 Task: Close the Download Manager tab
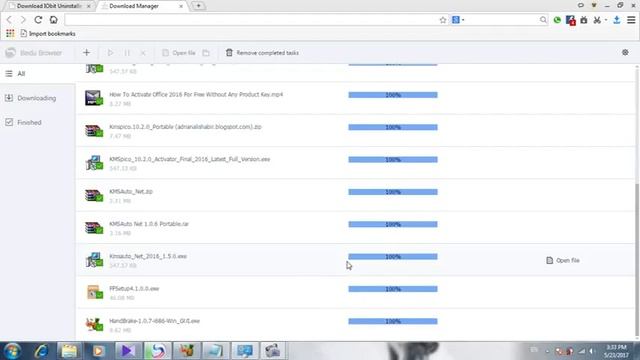(x=181, y=6)
